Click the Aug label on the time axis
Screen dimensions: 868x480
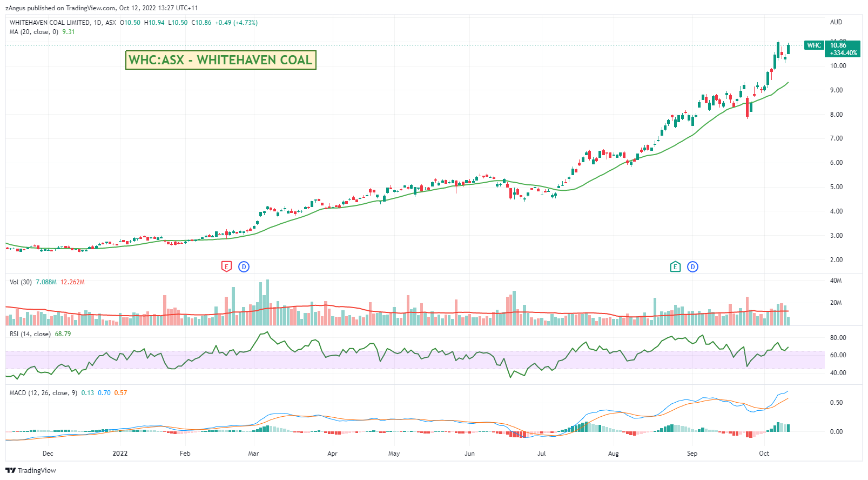coord(614,454)
